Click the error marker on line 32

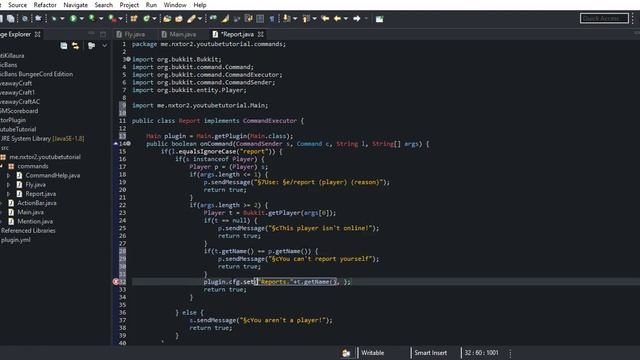(116, 282)
